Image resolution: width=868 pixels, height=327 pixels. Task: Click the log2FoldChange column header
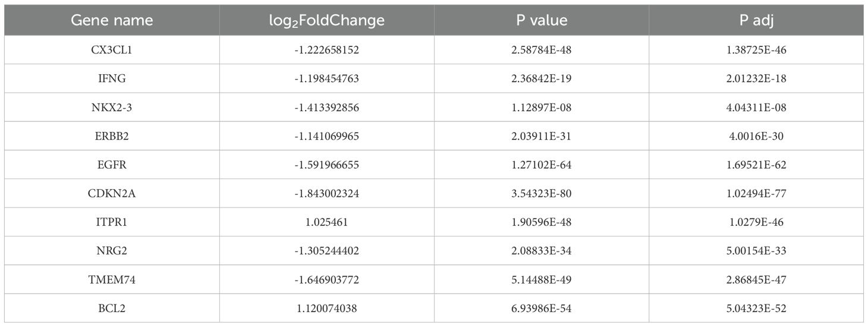pos(326,20)
